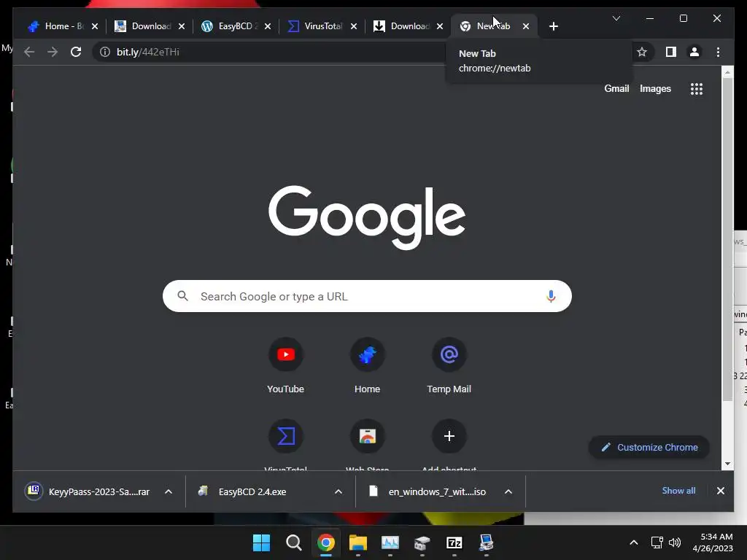Open the network icon in system tray
This screenshot has height=560, width=747.
[x=657, y=542]
